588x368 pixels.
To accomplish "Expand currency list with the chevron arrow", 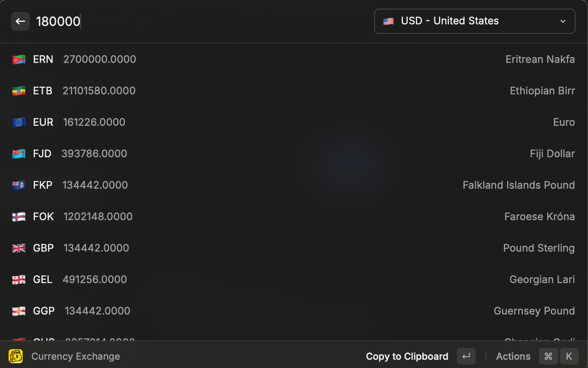I will 563,21.
